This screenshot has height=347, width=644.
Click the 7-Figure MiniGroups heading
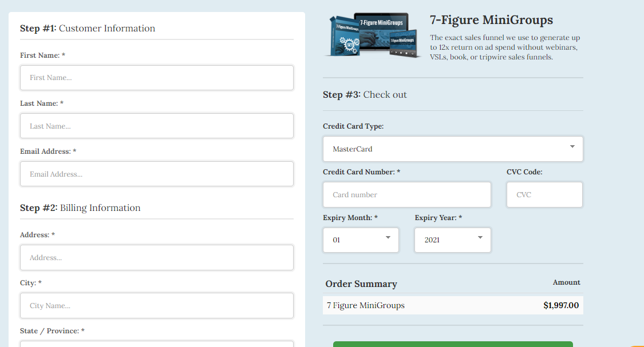click(491, 19)
